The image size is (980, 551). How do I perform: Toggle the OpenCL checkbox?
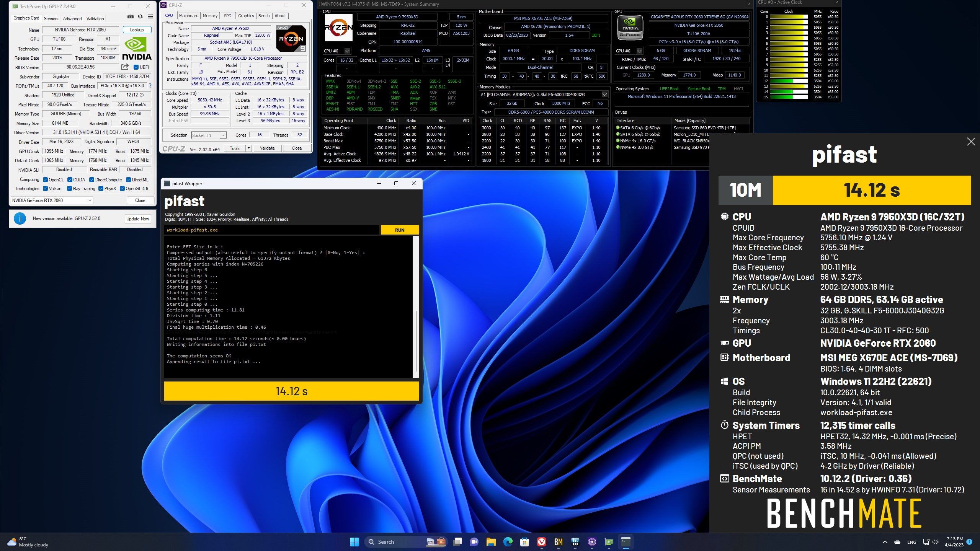(x=45, y=180)
